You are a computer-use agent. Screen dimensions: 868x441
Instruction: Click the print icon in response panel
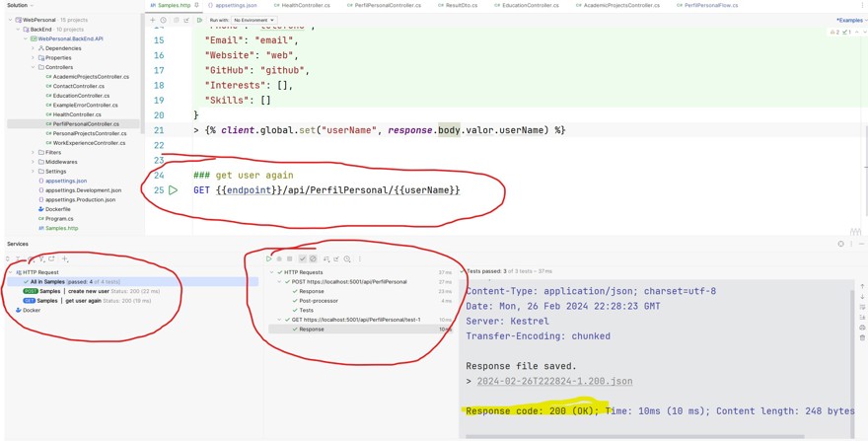click(x=862, y=328)
